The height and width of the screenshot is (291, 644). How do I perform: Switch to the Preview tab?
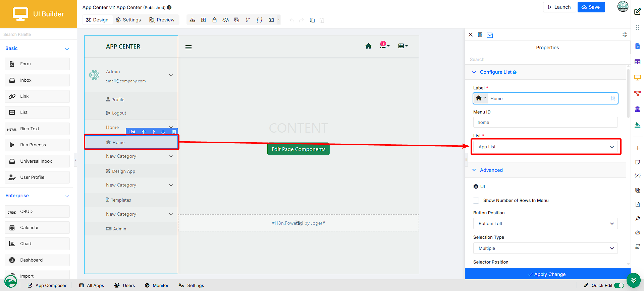click(162, 20)
